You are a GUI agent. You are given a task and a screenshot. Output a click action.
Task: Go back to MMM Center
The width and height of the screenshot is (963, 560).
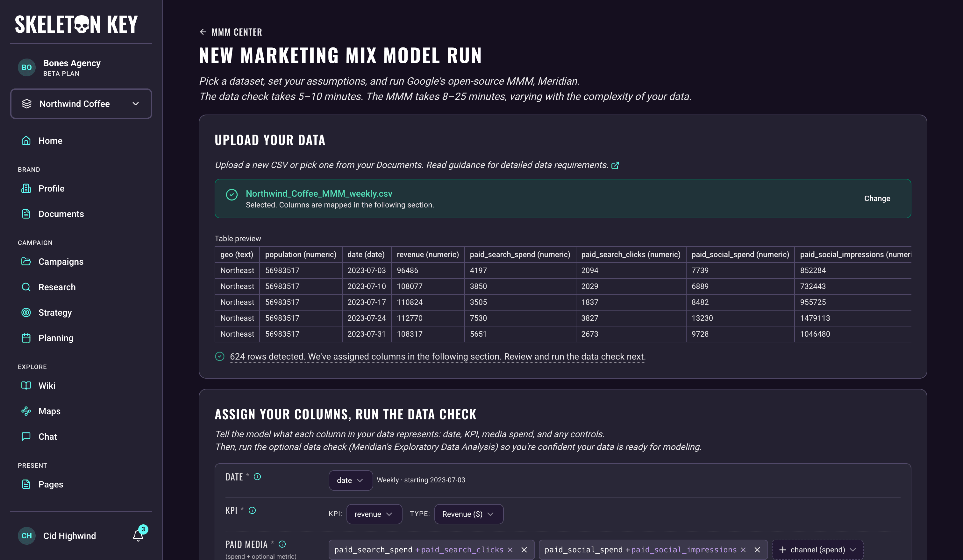[x=237, y=32]
